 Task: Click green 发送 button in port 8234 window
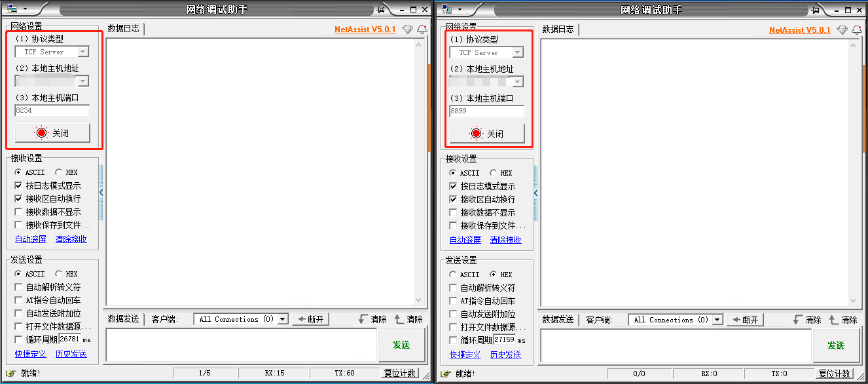(x=401, y=345)
